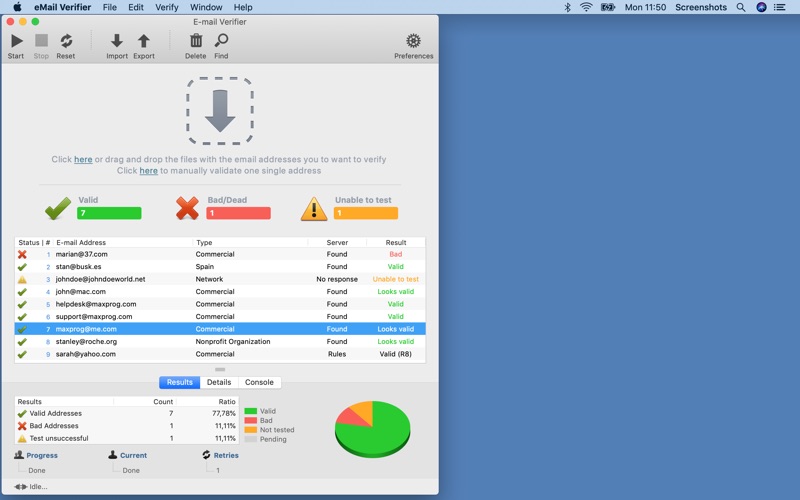
Task: Open the Help menu
Action: tap(243, 7)
